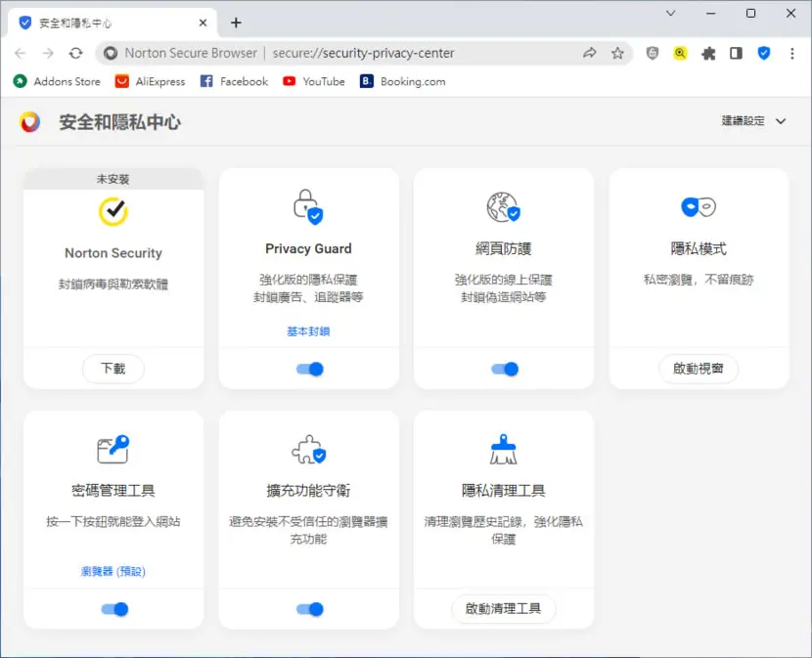812x658 pixels.
Task: Bookmark the page with the star icon
Action: click(617, 53)
